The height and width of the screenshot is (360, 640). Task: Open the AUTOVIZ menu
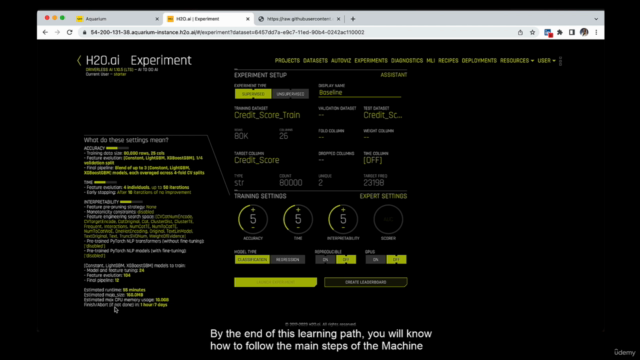(341, 60)
